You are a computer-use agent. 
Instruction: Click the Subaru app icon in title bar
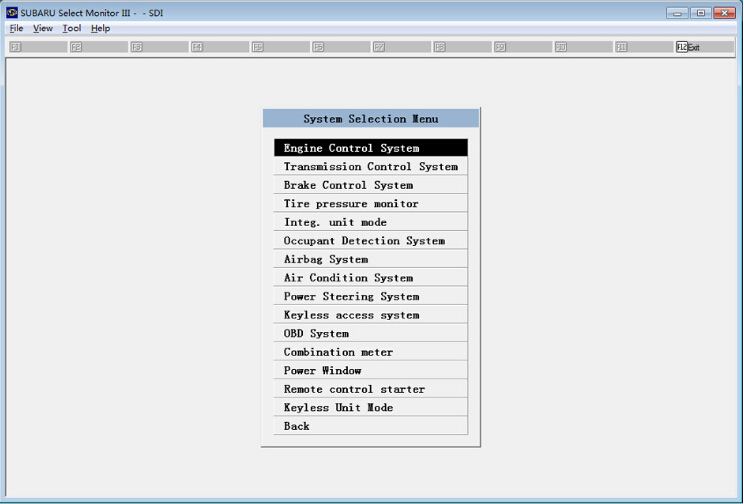pyautogui.click(x=12, y=12)
